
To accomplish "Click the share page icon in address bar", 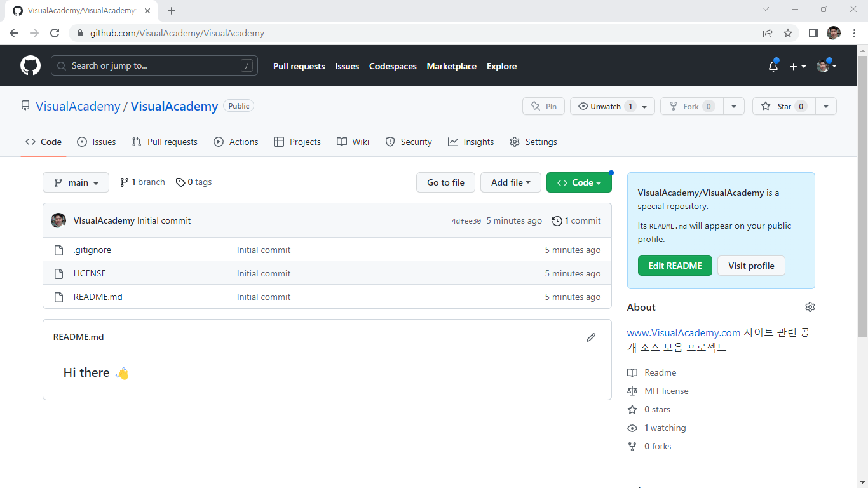I will pos(768,33).
